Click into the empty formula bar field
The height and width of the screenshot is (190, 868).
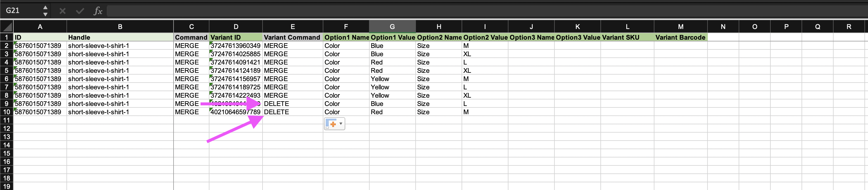pos(472,11)
